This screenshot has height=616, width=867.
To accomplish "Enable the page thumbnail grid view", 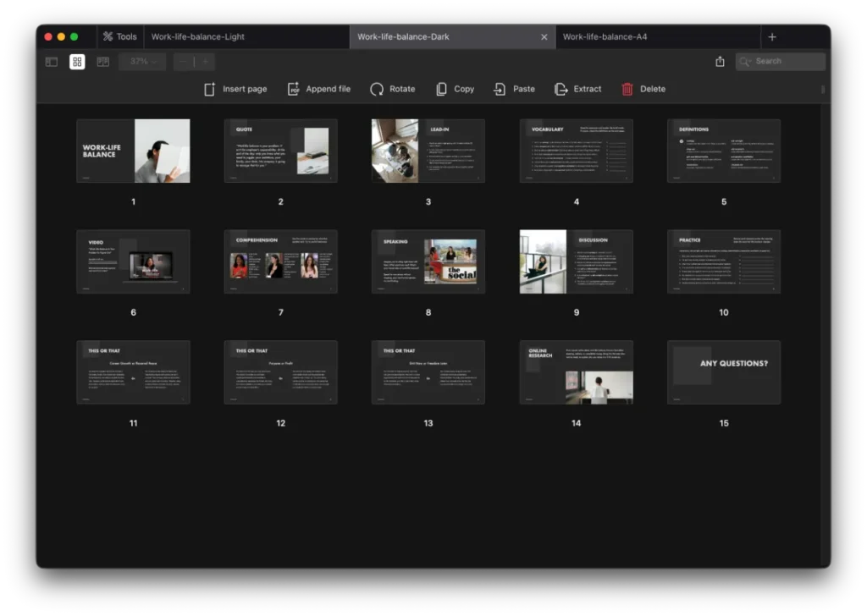I will pos(76,61).
